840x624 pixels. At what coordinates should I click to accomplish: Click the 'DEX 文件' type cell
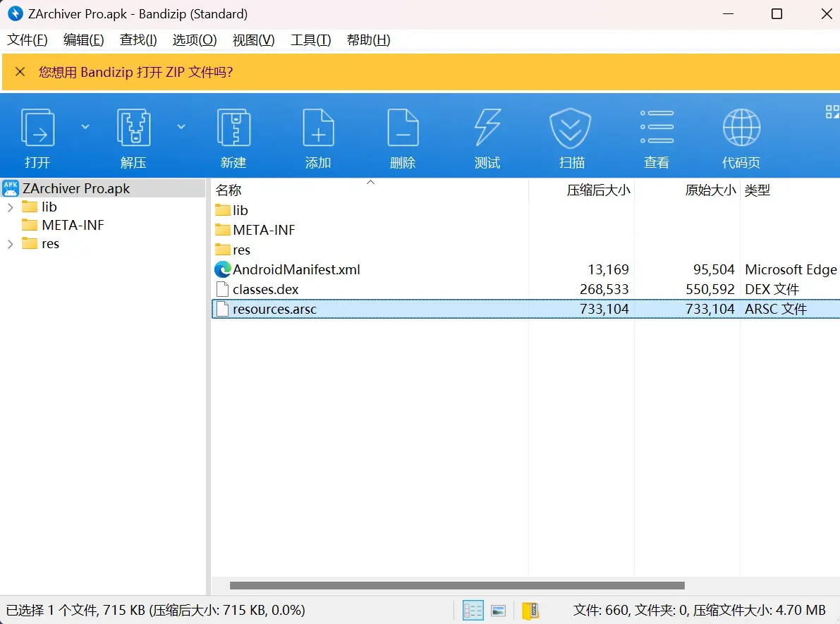(772, 289)
